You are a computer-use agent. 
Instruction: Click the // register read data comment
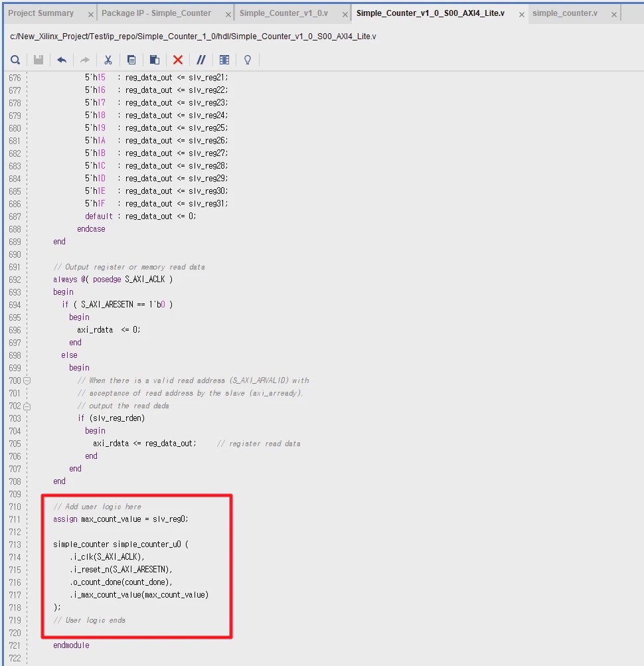pyautogui.click(x=259, y=444)
